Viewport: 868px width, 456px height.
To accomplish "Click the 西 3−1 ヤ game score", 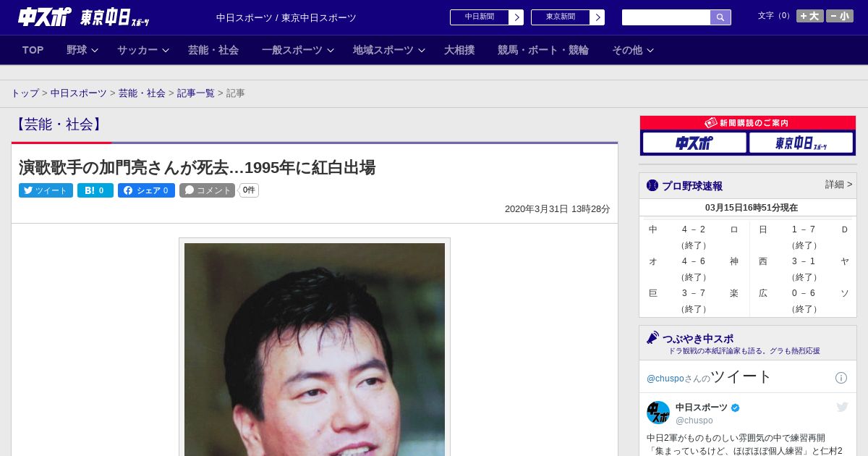I will click(803, 261).
